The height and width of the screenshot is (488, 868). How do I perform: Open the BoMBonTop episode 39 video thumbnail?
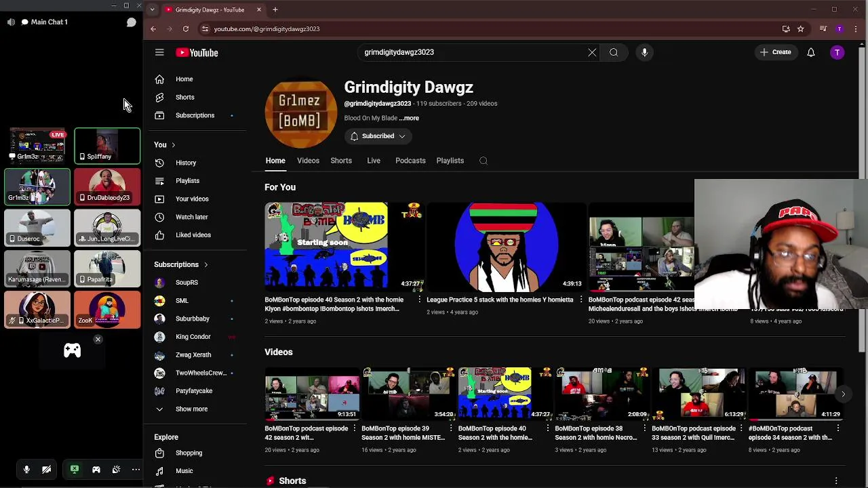(x=408, y=393)
